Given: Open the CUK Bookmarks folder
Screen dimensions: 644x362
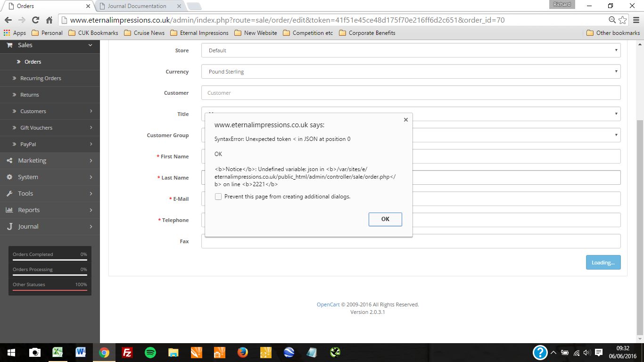Looking at the screenshot, I should point(93,33).
